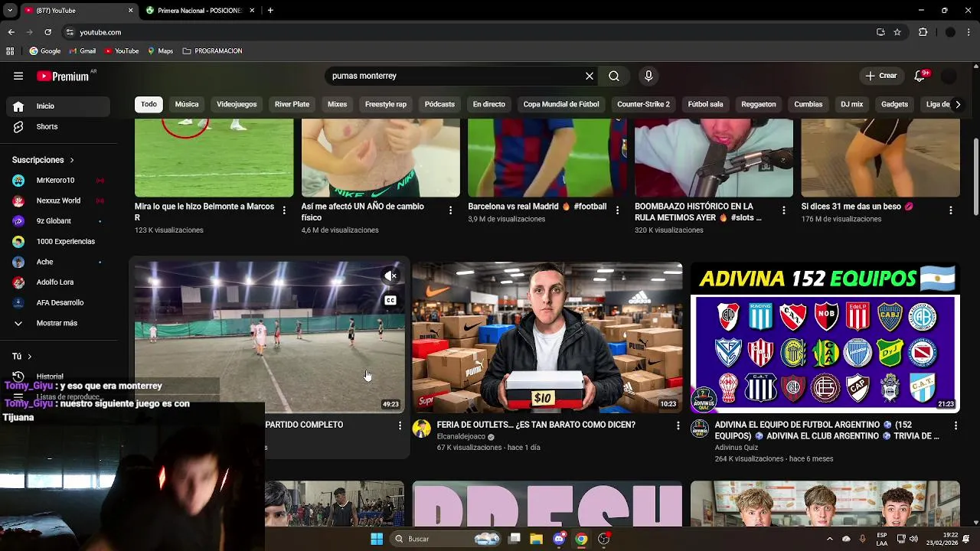The height and width of the screenshot is (551, 980).
Task: Open the YouTube hamburger guide menu
Action: pyautogui.click(x=18, y=76)
